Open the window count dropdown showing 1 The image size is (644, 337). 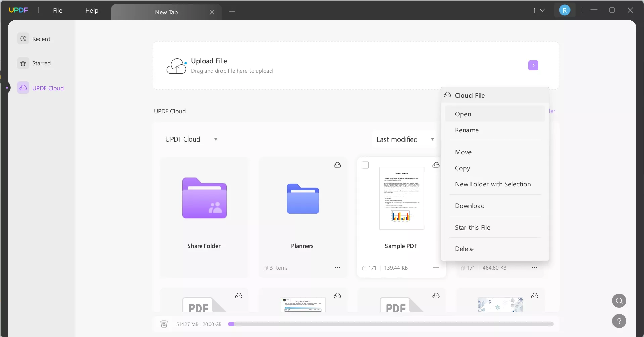[539, 10]
